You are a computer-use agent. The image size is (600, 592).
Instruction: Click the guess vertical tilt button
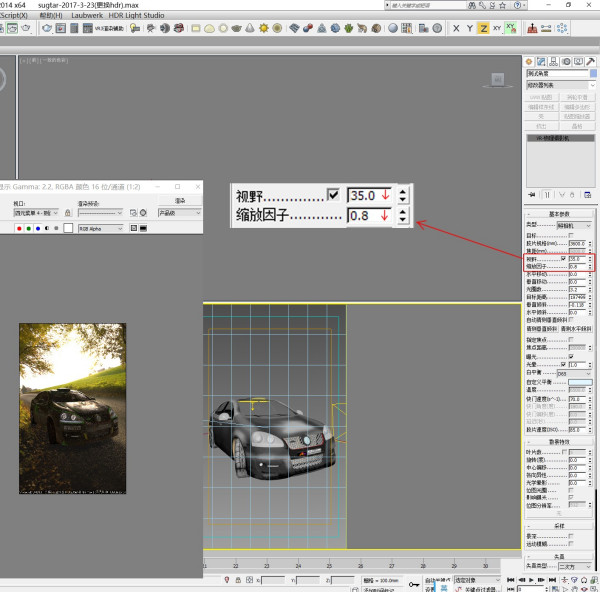tap(542, 329)
